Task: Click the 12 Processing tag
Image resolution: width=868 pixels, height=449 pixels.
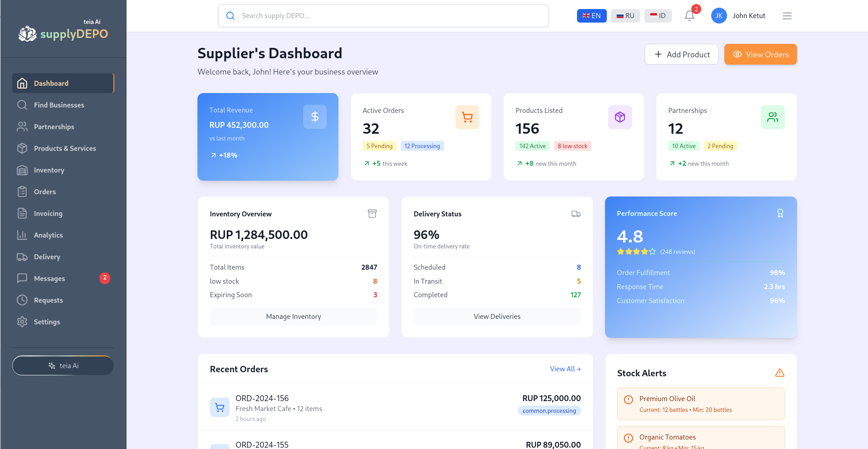Action: [422, 146]
